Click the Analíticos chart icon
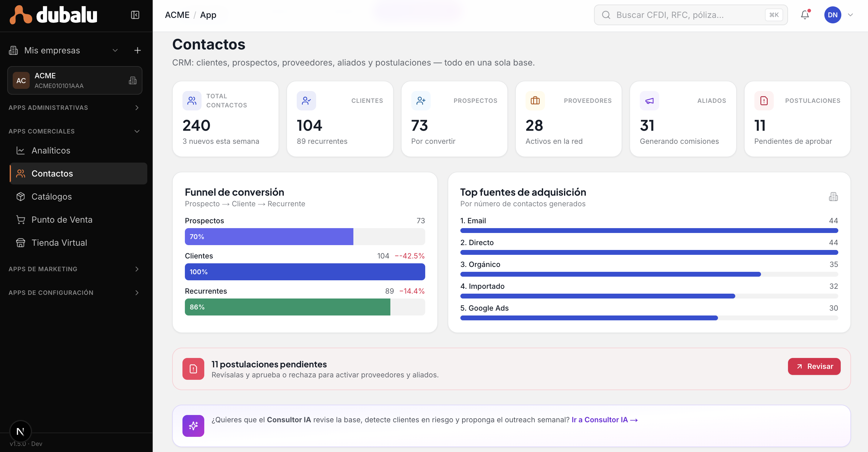The height and width of the screenshot is (452, 868). click(21, 150)
